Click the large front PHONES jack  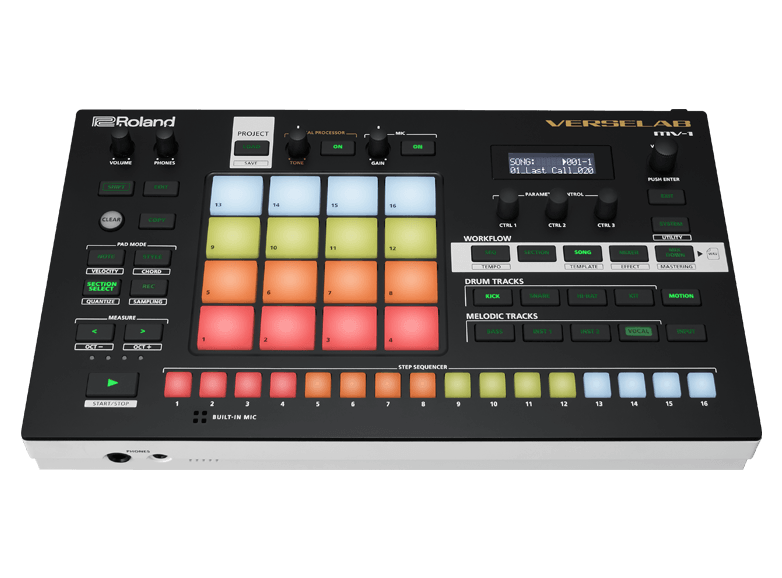tap(119, 457)
